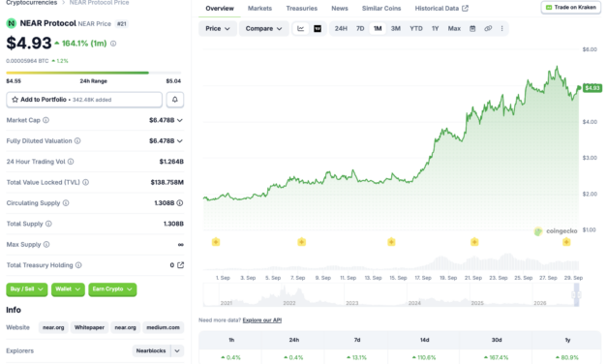Set a price alert with the bell icon
The width and height of the screenshot is (607, 364).
click(x=174, y=100)
